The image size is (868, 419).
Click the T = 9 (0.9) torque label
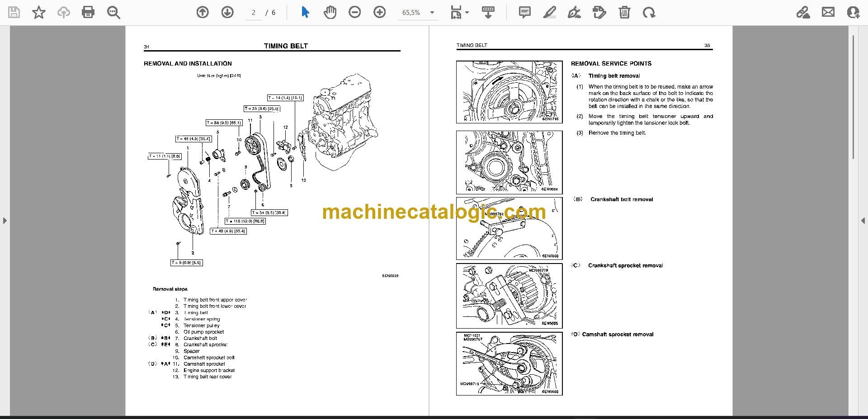point(186,263)
